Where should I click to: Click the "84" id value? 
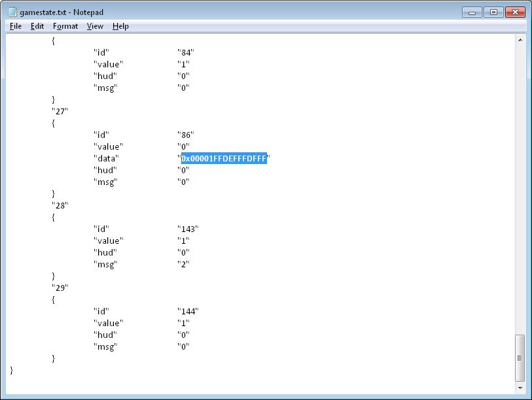point(186,52)
